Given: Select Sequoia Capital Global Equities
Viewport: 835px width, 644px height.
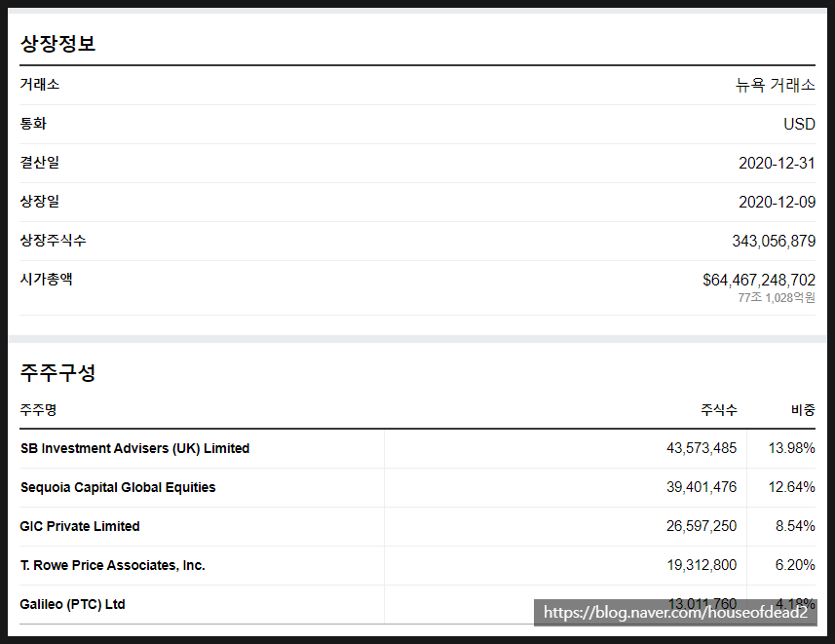Looking at the screenshot, I should tap(118, 487).
